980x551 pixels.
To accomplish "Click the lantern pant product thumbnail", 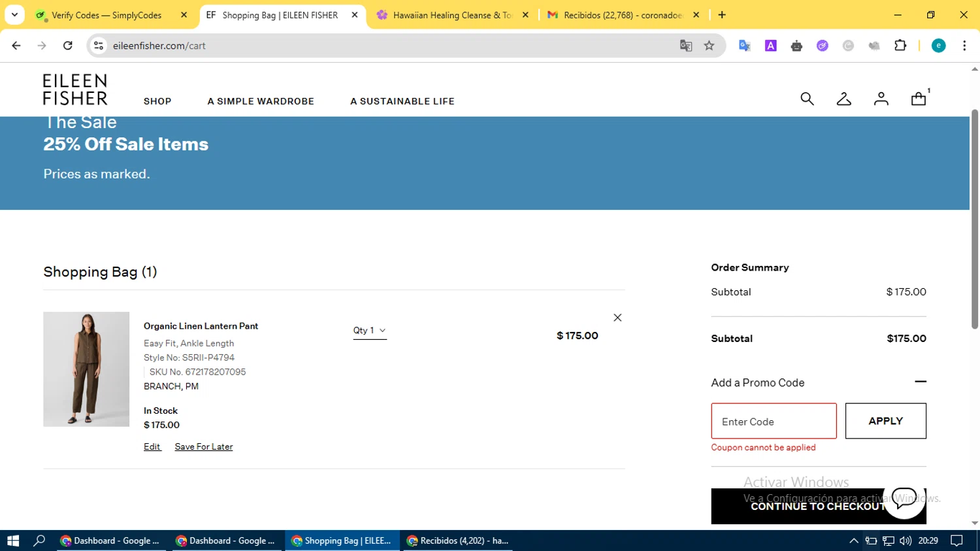I will point(86,369).
